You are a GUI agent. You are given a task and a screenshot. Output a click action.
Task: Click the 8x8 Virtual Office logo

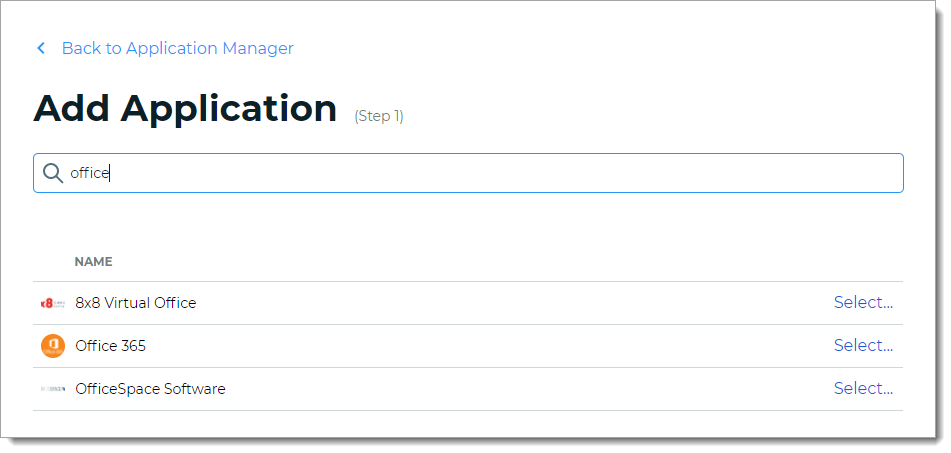(53, 303)
